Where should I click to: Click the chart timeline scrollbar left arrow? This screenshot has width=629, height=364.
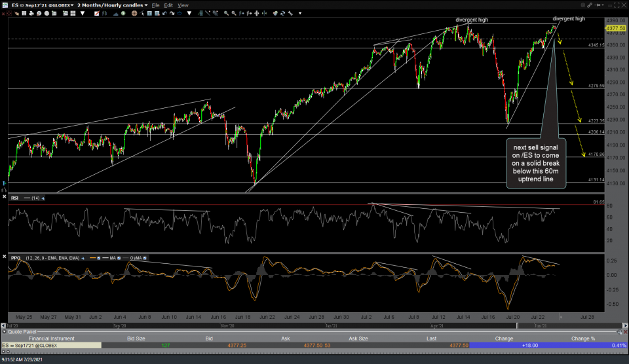point(4,325)
